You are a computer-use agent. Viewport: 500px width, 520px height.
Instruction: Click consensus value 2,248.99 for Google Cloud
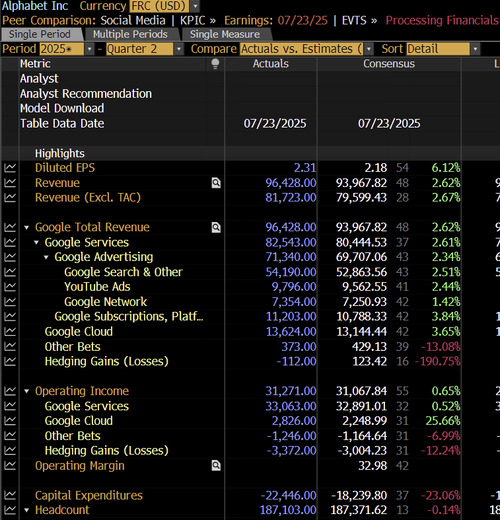365,421
